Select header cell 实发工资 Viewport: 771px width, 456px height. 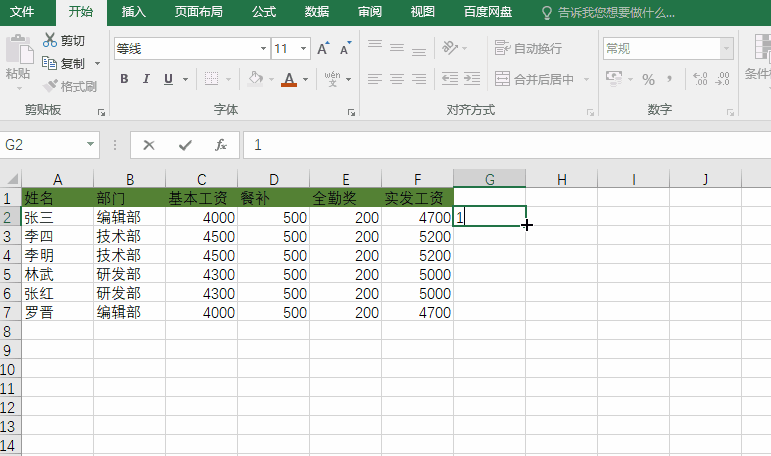[417, 198]
